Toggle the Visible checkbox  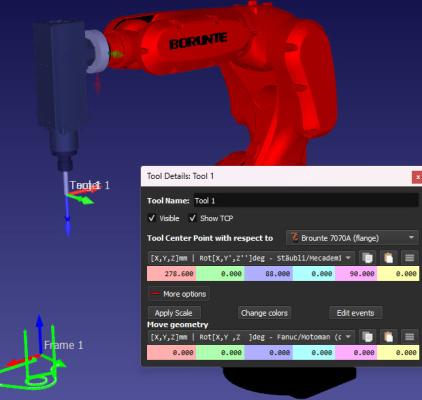pos(152,218)
